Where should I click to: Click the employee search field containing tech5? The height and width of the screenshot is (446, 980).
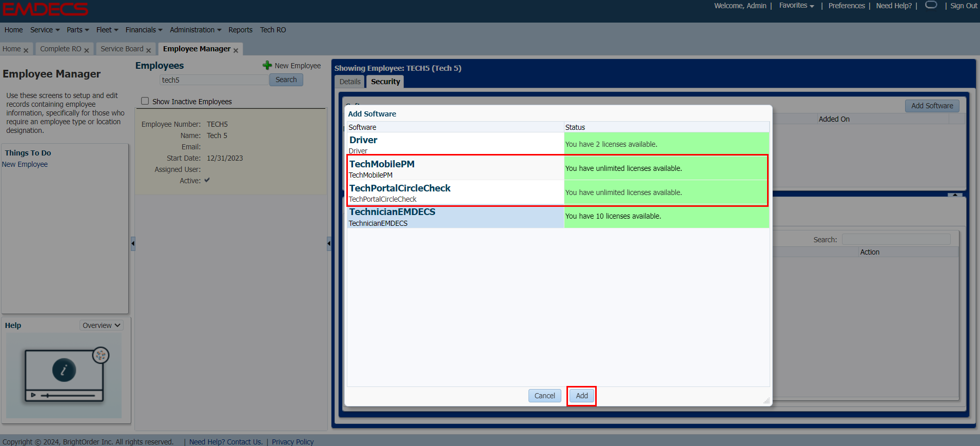[214, 80]
